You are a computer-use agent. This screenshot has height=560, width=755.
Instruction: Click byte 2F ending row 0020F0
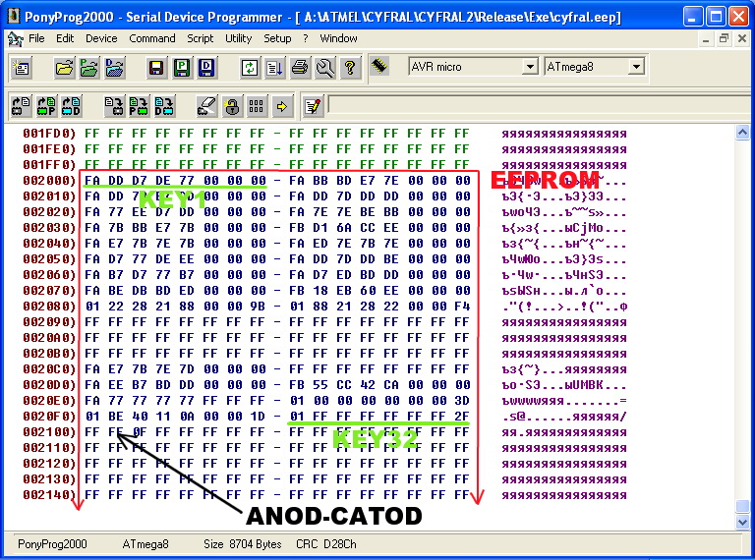[462, 417]
